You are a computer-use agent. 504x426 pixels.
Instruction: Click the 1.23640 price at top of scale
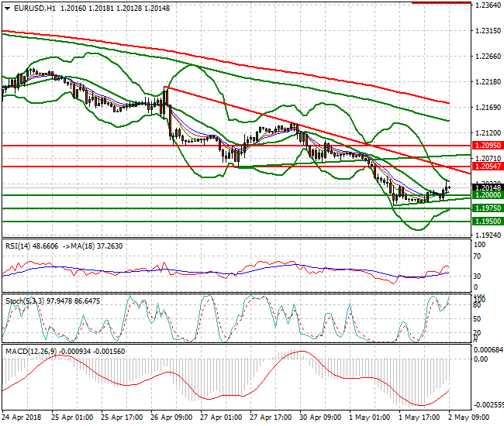pos(487,5)
